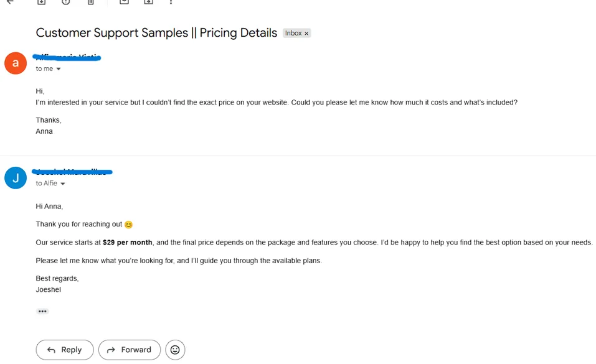Show trimmed content with the ellipsis
Image resolution: width=596 pixels, height=364 pixels.
42,311
